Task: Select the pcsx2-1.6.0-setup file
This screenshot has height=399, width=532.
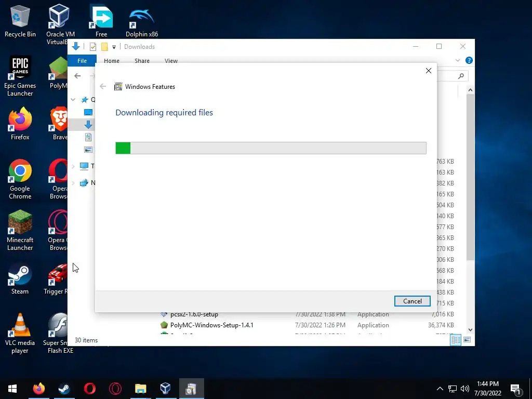Action: point(194,314)
